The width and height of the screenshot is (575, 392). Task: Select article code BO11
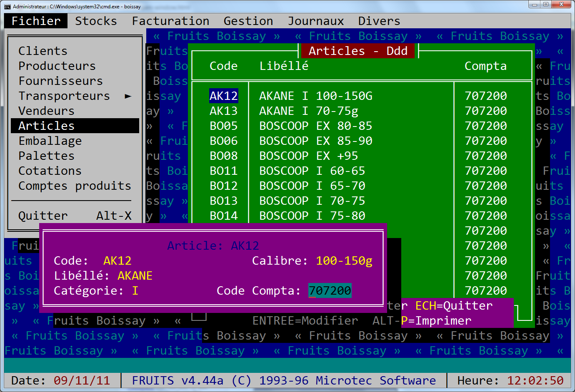click(x=224, y=171)
